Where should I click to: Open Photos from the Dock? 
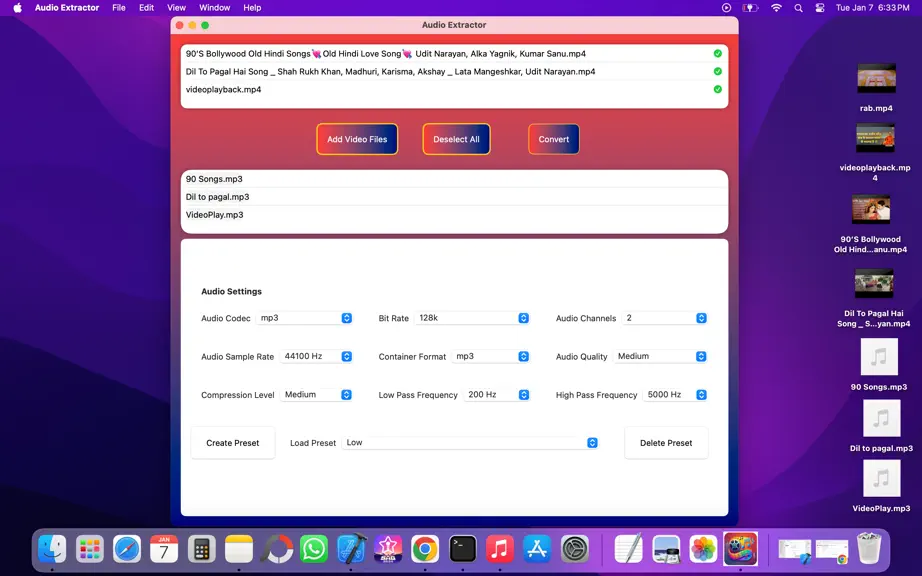pos(703,550)
